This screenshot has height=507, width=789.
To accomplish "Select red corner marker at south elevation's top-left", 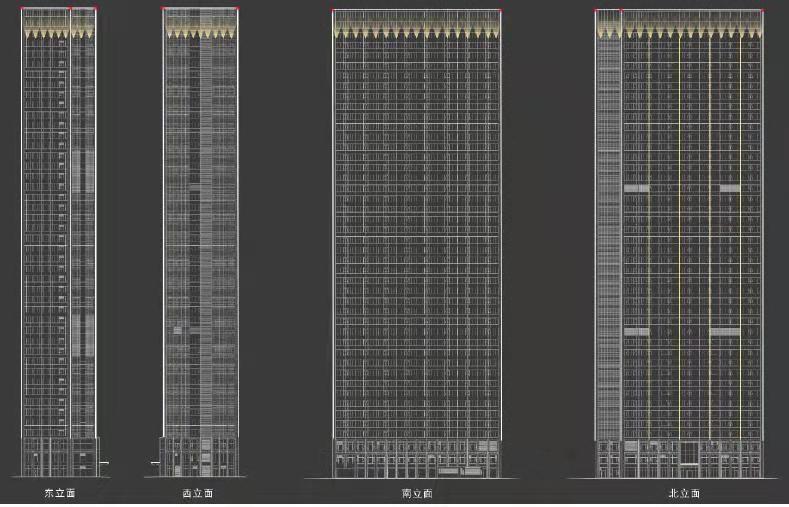I will [x=333, y=11].
